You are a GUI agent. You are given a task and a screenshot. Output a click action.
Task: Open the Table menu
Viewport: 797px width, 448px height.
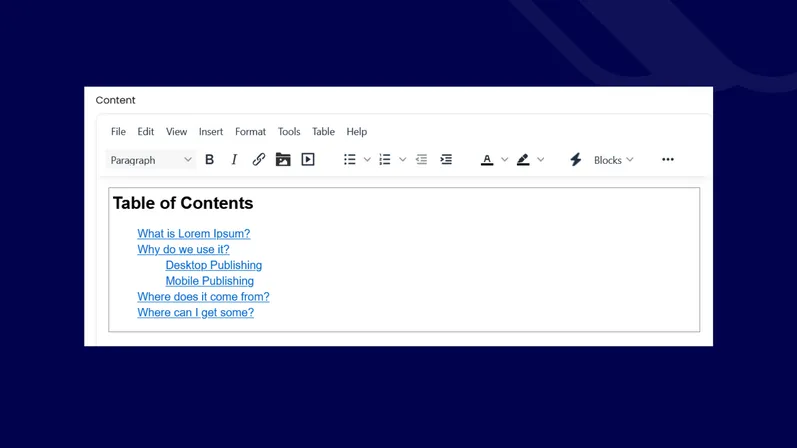pos(323,132)
